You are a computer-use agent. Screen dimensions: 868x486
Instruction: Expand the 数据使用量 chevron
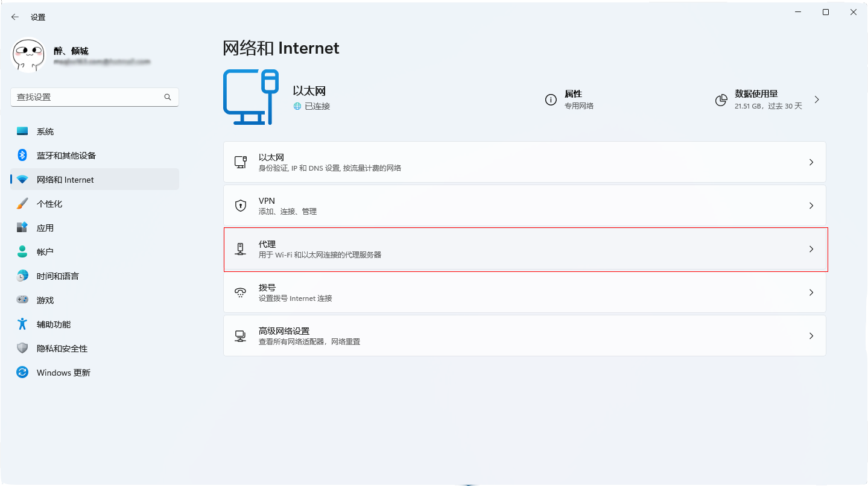click(817, 99)
